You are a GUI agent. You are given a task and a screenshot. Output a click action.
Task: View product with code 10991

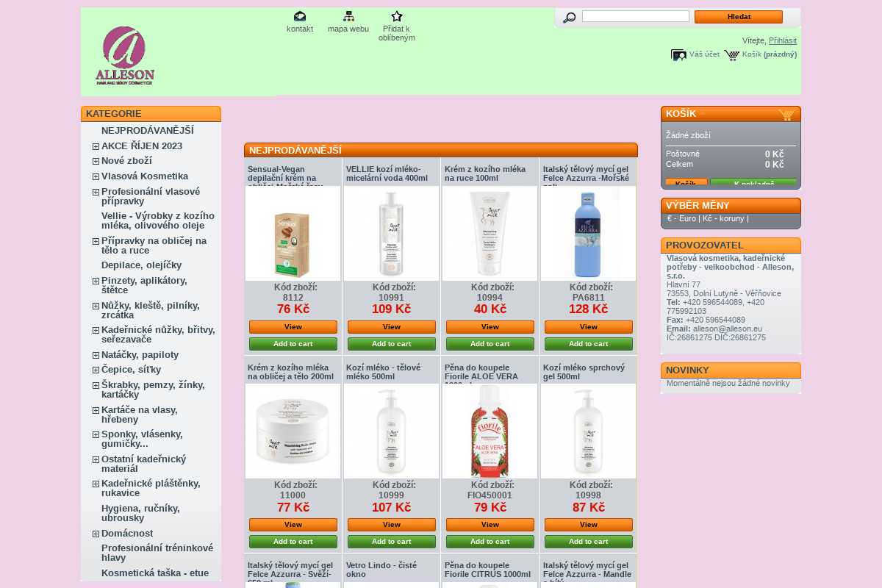click(x=392, y=327)
